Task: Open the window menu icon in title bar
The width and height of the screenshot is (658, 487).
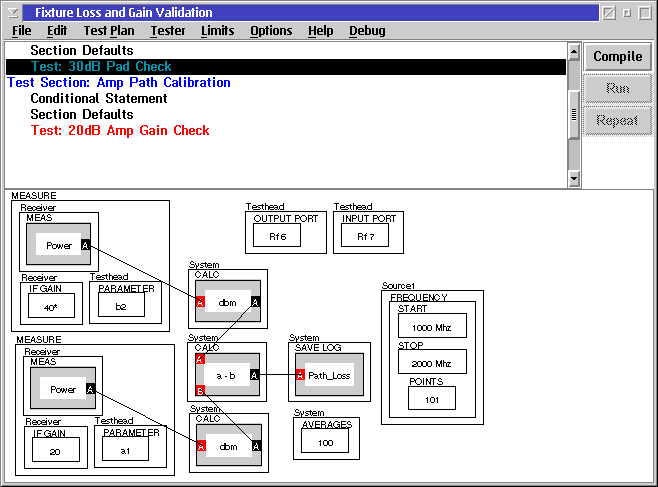Action: 13,13
